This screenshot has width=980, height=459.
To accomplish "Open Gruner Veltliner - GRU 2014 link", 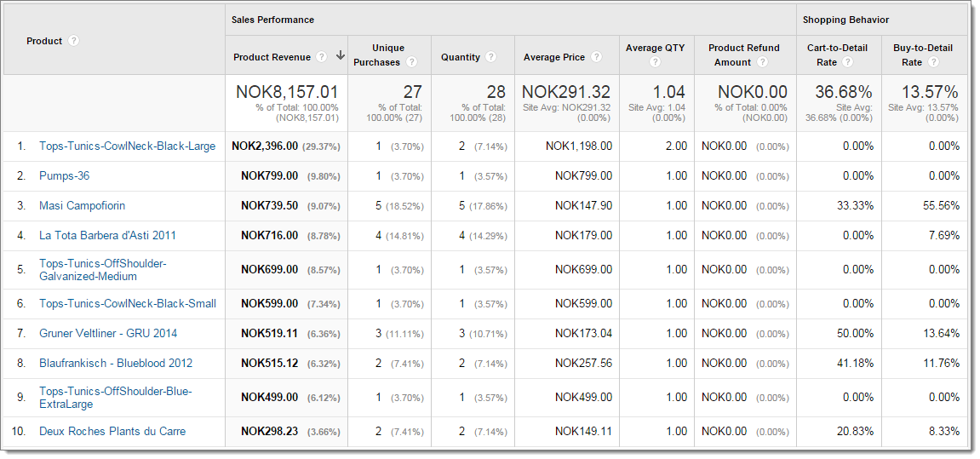I will pos(108,334).
